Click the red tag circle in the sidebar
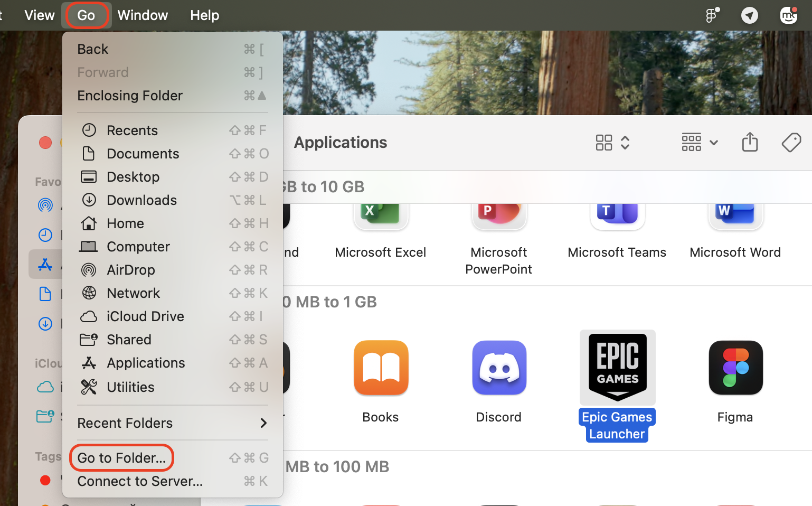 point(45,480)
